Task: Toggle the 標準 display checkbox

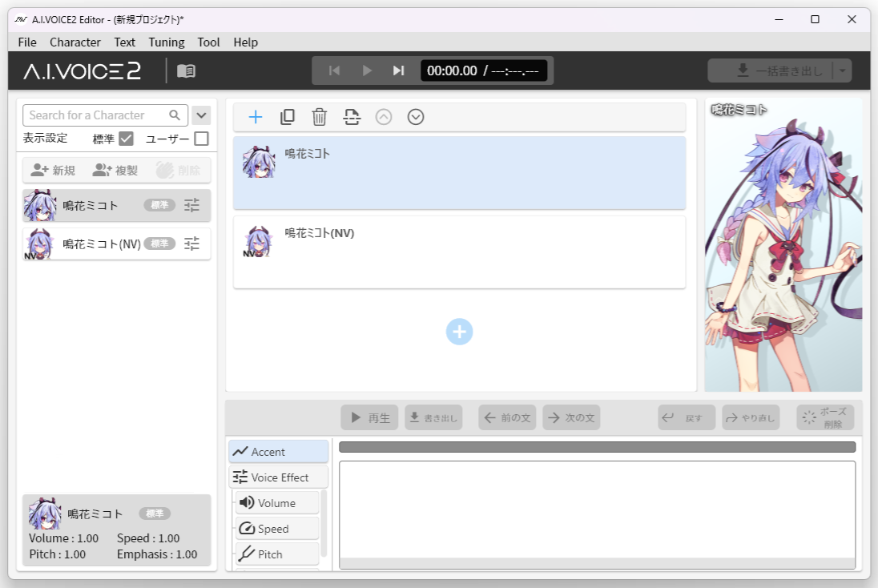Action: (x=127, y=139)
